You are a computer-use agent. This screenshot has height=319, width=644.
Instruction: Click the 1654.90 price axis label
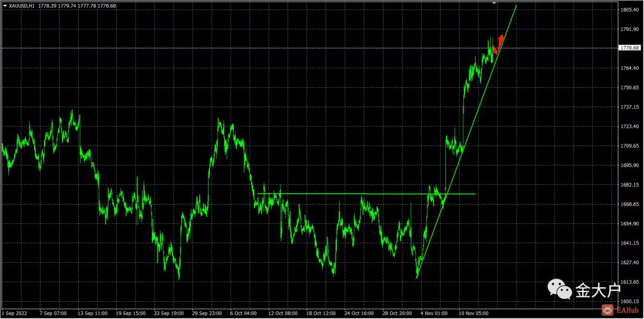(629, 224)
